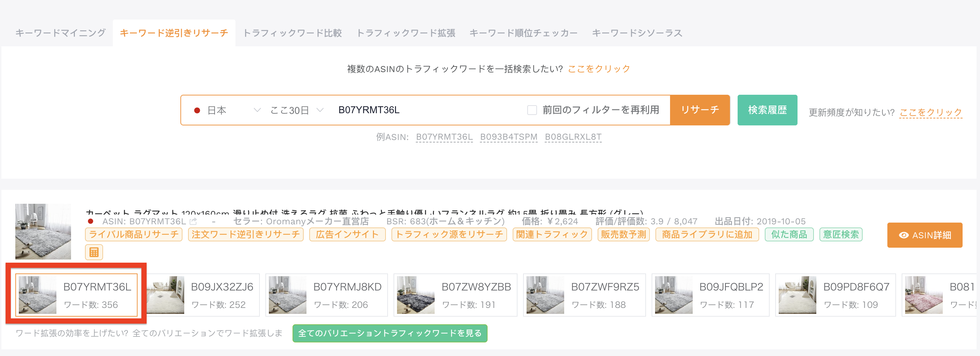Click トラフィック源をリサーチ tag

click(x=449, y=234)
